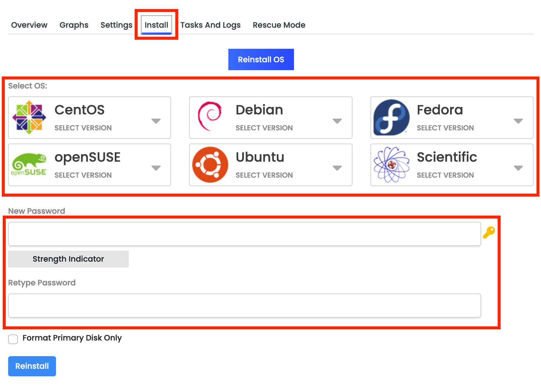Click the CentOS 'SELECT VERSION' text

pos(83,128)
